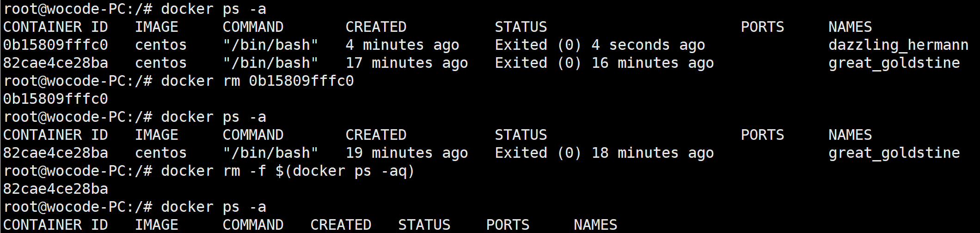Click great_goldstine name in the first listing

[x=894, y=63]
